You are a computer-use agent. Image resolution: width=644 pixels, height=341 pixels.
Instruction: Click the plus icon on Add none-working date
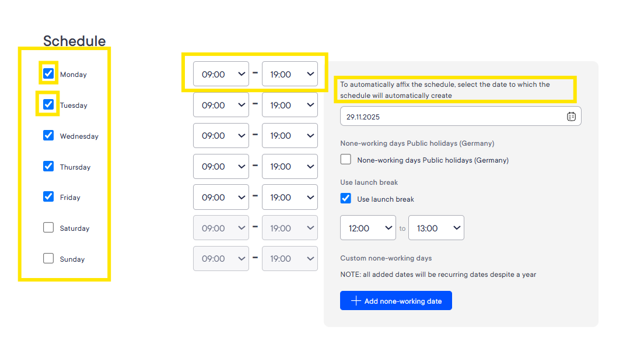pyautogui.click(x=356, y=301)
